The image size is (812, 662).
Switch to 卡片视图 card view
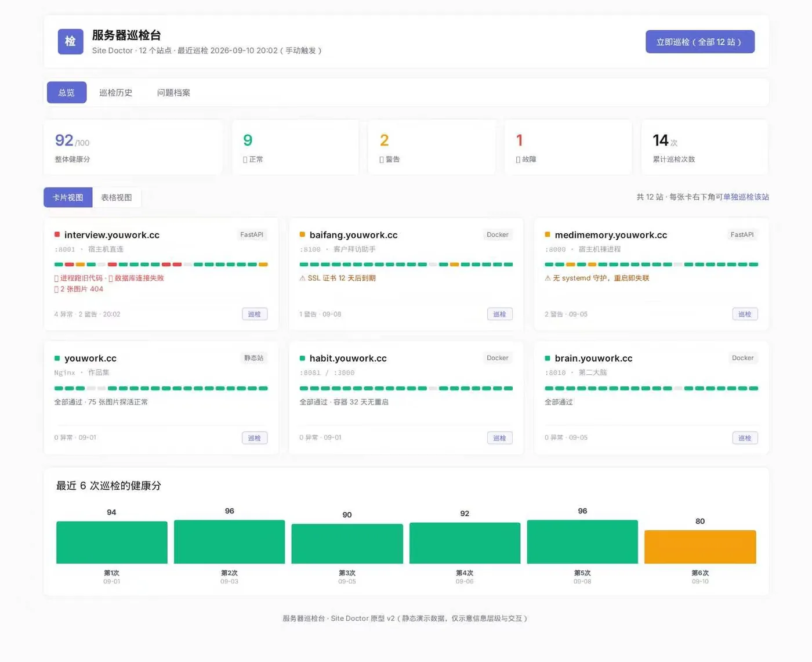68,197
